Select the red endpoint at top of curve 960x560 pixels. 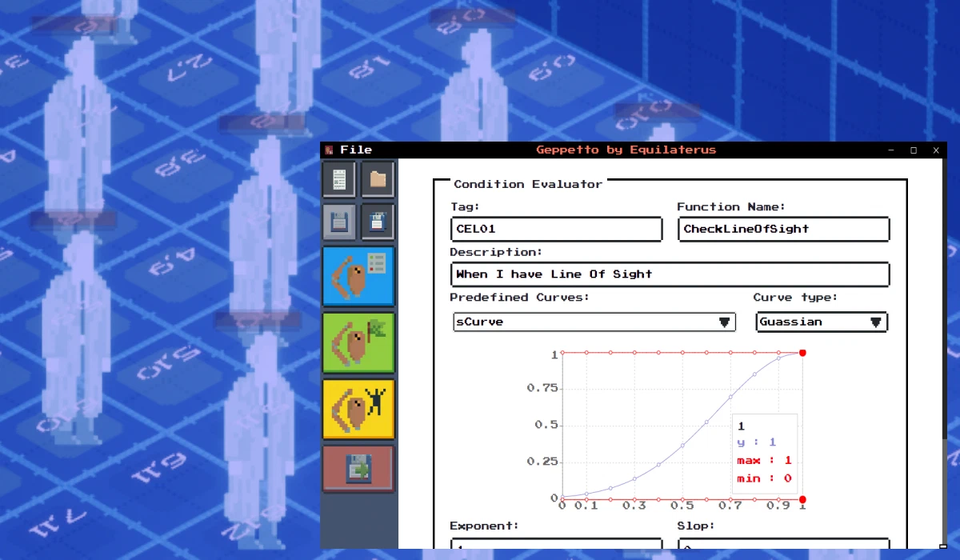click(802, 353)
